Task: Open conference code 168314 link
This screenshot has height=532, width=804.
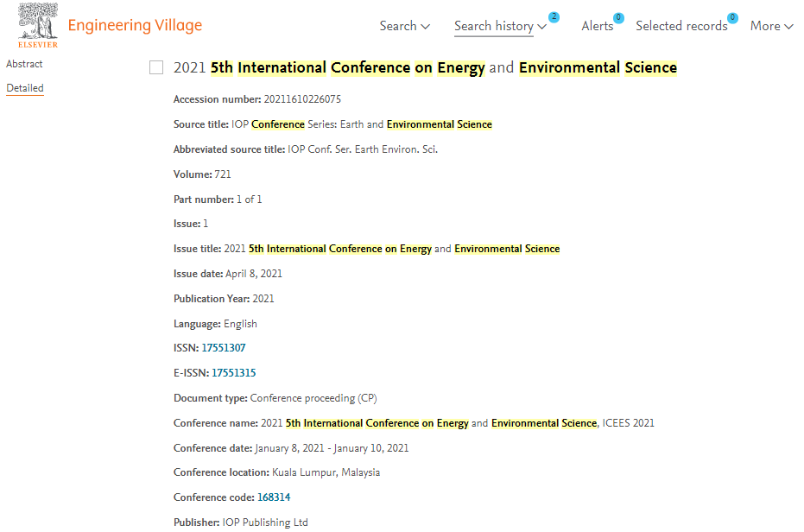Action: (274, 497)
